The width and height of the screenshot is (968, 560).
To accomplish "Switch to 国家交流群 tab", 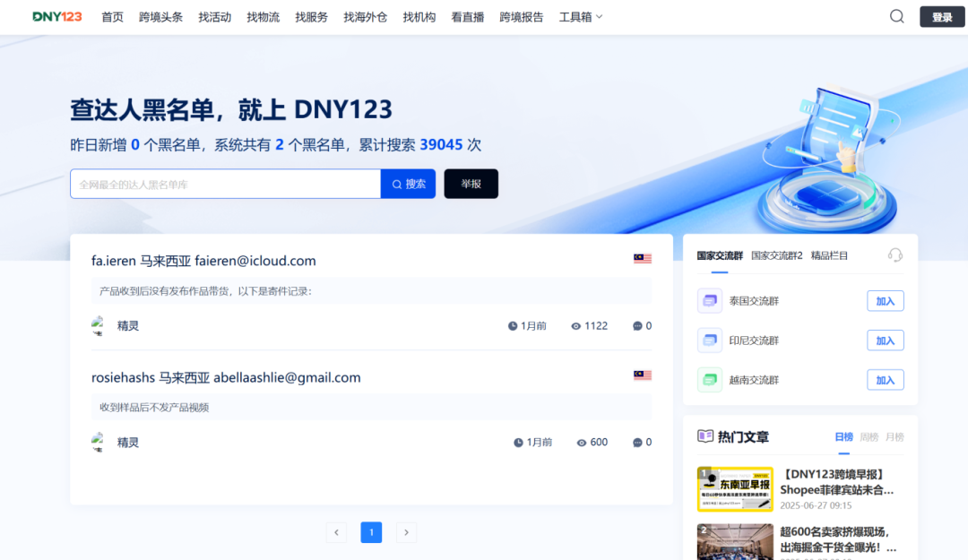I will coord(720,255).
